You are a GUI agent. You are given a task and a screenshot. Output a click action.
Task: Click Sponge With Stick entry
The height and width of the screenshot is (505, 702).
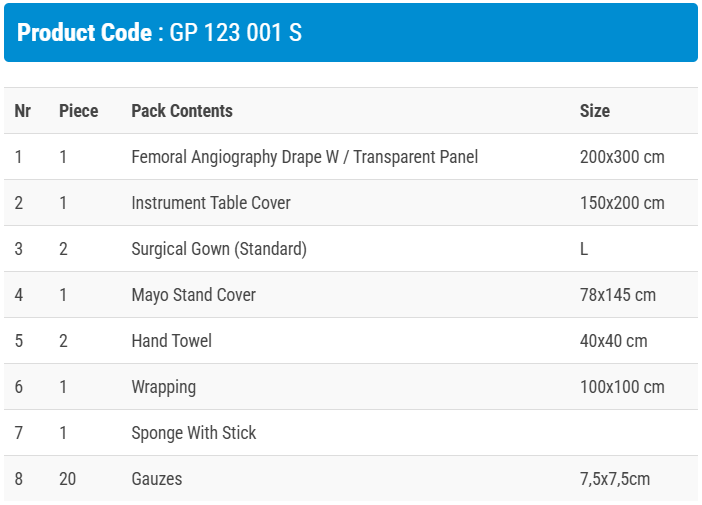[x=193, y=433]
